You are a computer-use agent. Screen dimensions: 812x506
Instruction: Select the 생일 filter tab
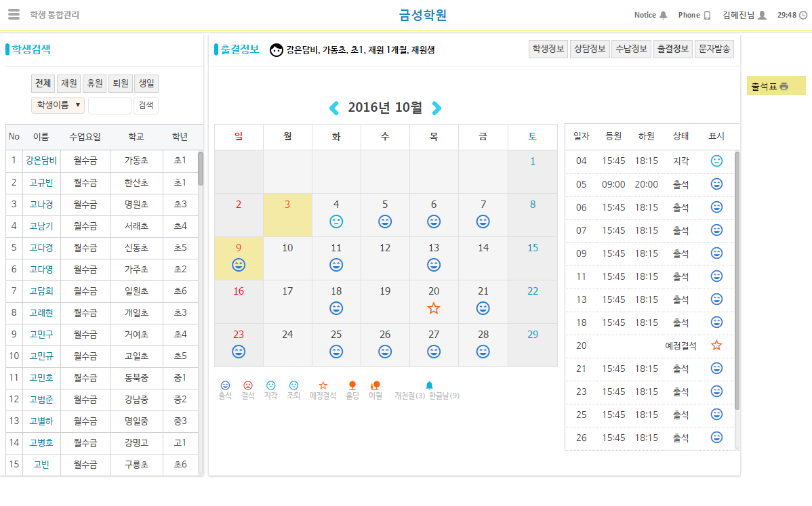pyautogui.click(x=146, y=83)
